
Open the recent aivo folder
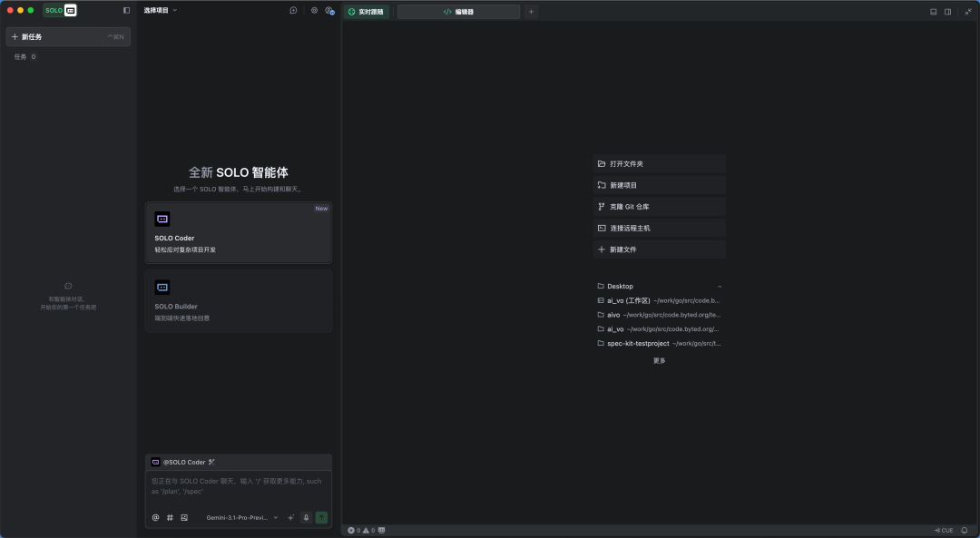[660, 315]
